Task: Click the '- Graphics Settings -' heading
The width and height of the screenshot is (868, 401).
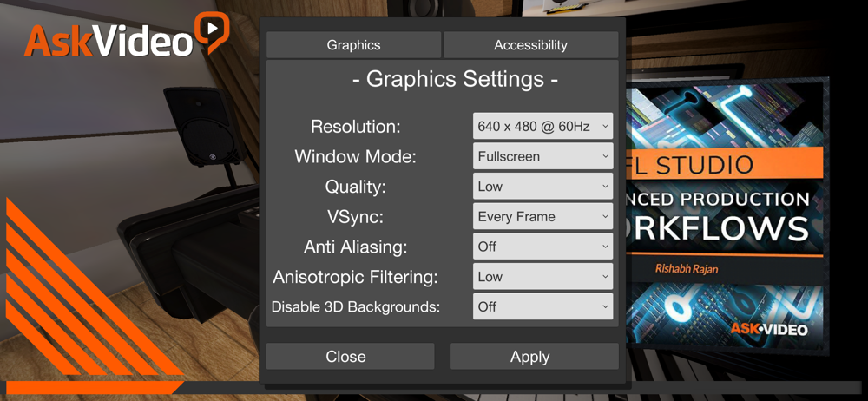Action: point(455,79)
